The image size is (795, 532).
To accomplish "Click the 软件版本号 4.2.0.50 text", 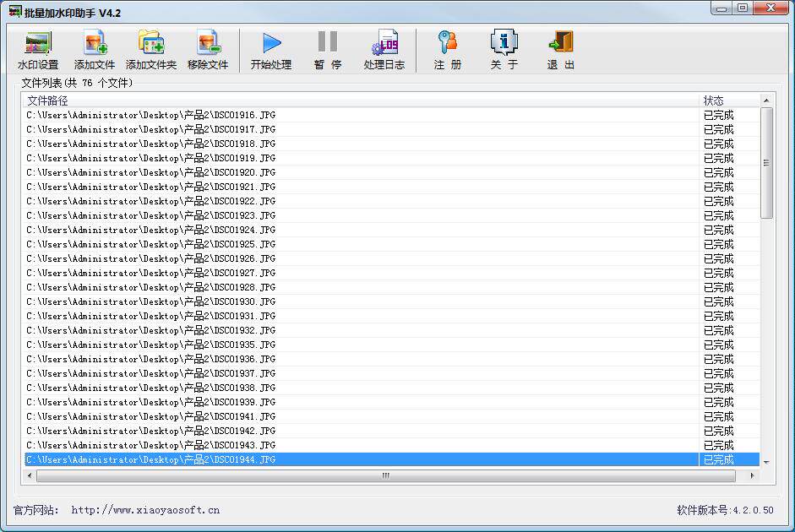I will click(725, 510).
